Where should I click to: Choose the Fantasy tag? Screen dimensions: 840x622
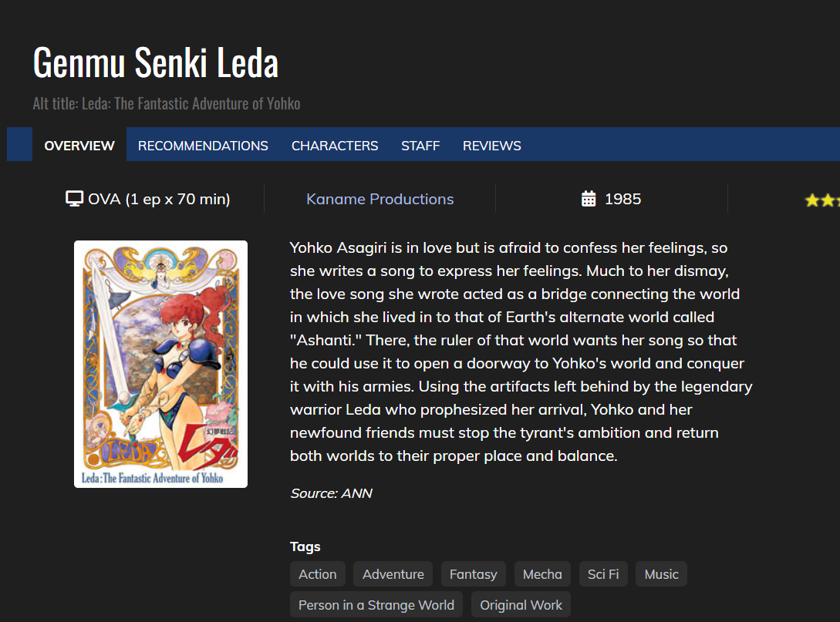(x=474, y=574)
